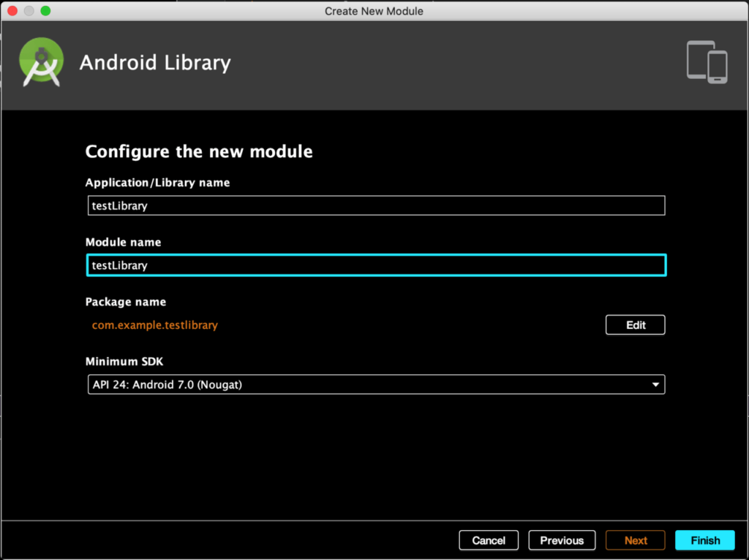The height and width of the screenshot is (560, 749).
Task: Click the Create New Module title bar text
Action: tap(374, 11)
